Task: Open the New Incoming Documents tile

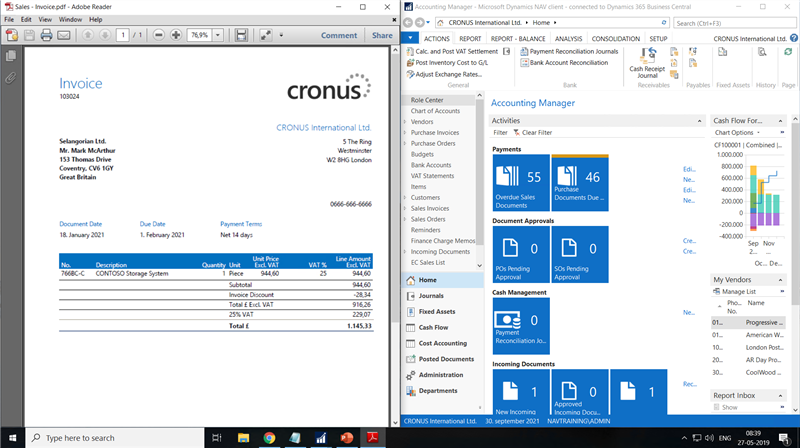Action: click(x=521, y=392)
